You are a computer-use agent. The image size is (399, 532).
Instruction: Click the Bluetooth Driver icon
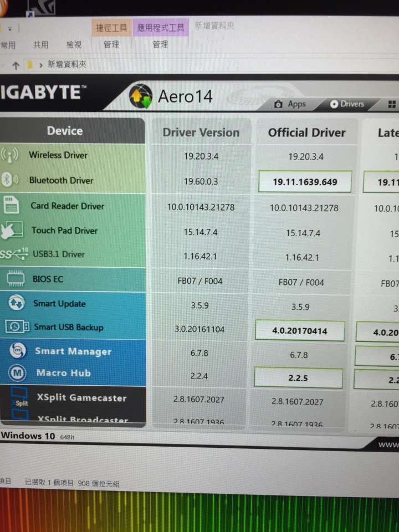(9, 180)
